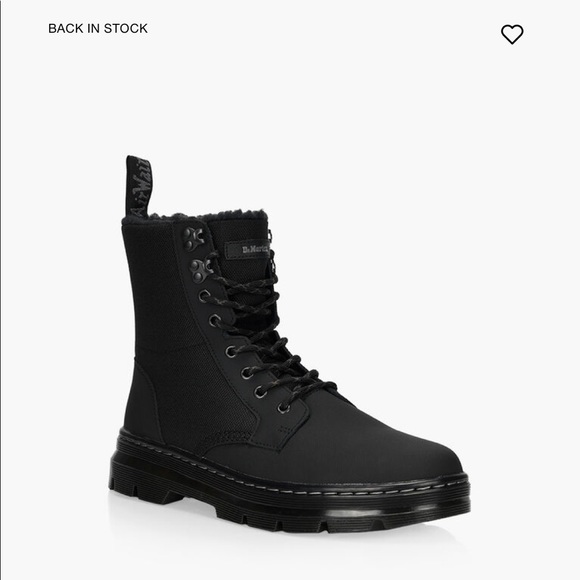This screenshot has width=580, height=580.
Task: Select the top speed-hook on the boot
Action: pos(193,238)
